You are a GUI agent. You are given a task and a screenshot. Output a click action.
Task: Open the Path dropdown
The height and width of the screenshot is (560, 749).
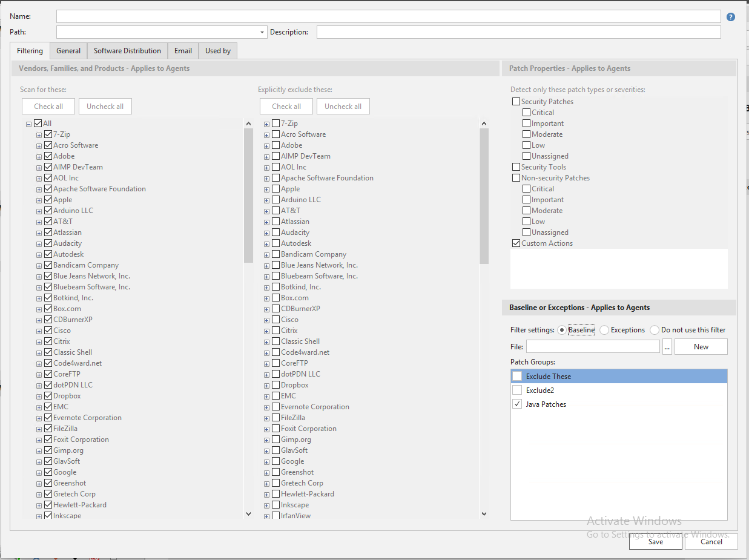tap(262, 32)
